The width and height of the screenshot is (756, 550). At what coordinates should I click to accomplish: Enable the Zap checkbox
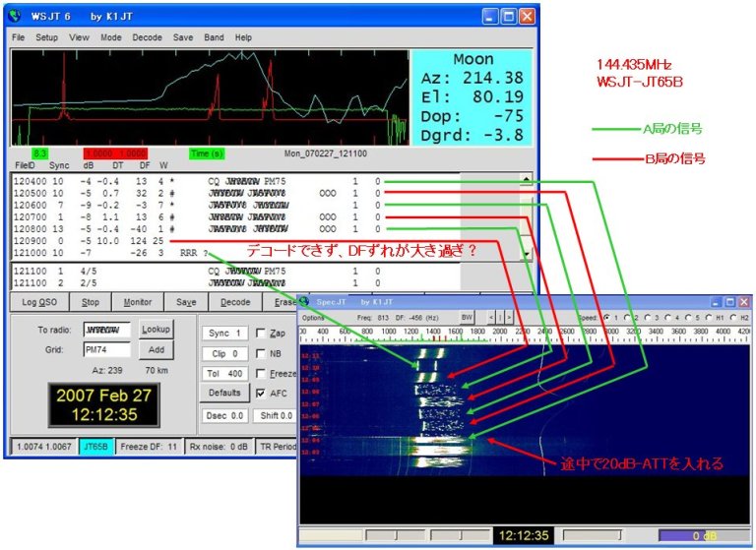261,334
